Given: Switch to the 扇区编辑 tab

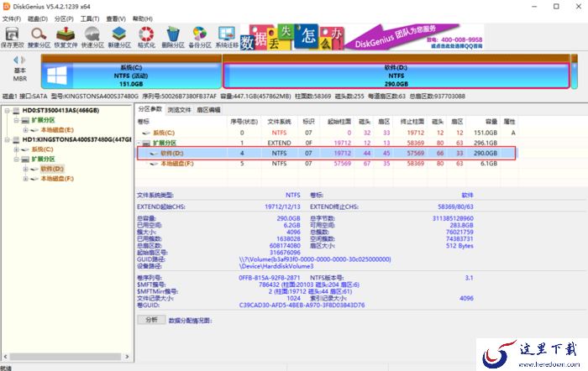Looking at the screenshot, I should click(208, 110).
